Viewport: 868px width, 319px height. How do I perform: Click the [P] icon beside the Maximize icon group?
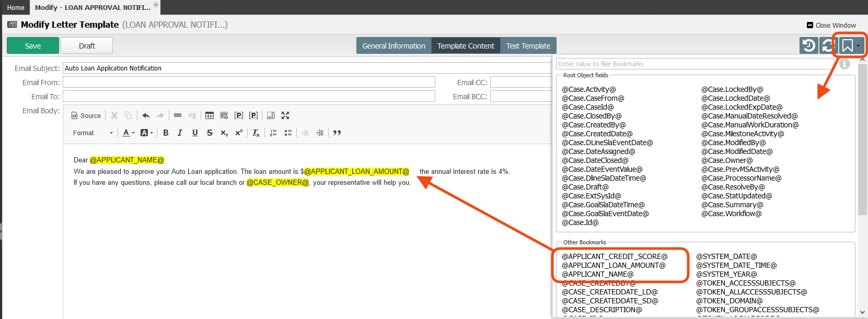253,115
